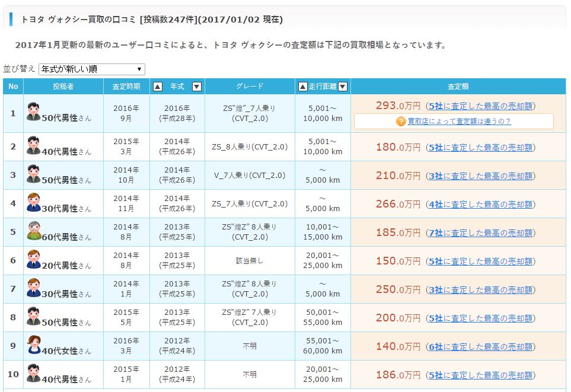
Task: Select the 210.0万円 appraisal amount
Action: coord(398,176)
